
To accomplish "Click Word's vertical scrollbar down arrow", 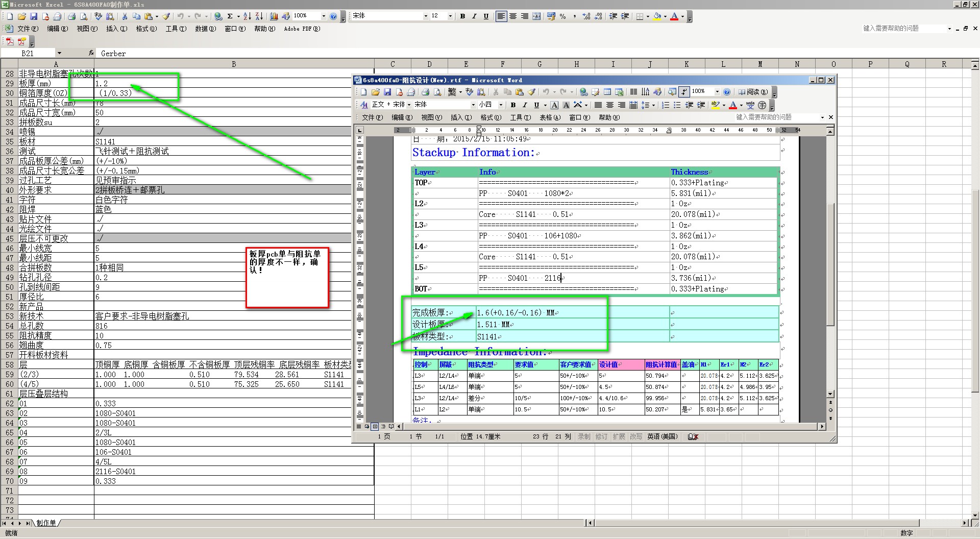I will click(x=830, y=394).
